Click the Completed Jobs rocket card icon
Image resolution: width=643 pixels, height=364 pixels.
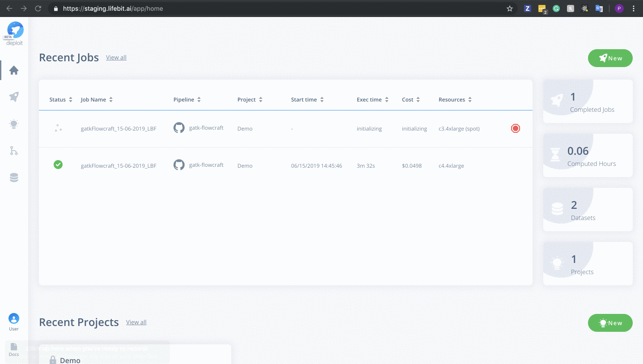tap(557, 100)
